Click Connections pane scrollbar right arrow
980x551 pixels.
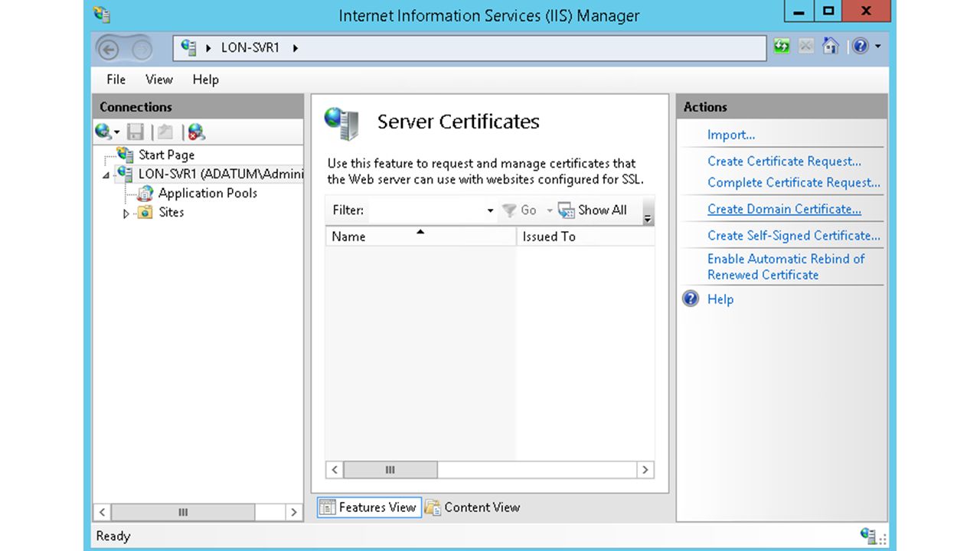click(294, 512)
